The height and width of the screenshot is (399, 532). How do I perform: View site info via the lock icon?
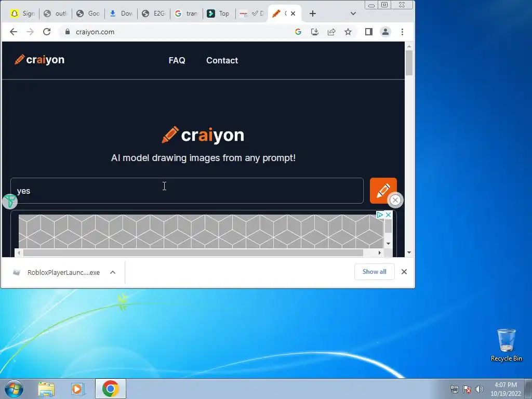click(x=68, y=32)
